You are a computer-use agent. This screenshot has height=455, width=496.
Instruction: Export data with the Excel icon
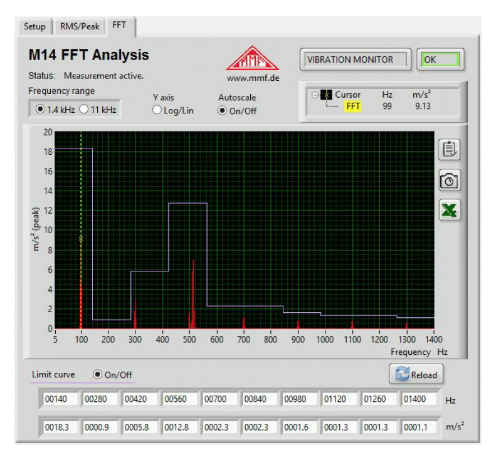pyautogui.click(x=449, y=210)
